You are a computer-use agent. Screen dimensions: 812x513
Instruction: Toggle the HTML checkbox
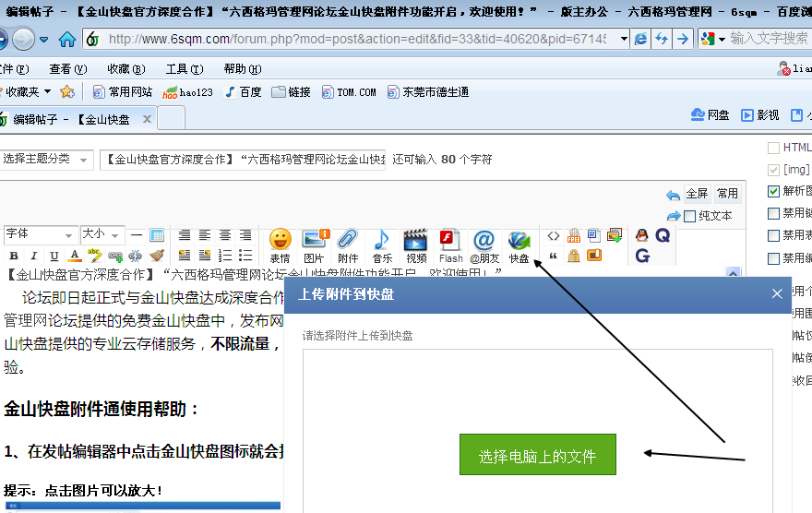coord(773,148)
